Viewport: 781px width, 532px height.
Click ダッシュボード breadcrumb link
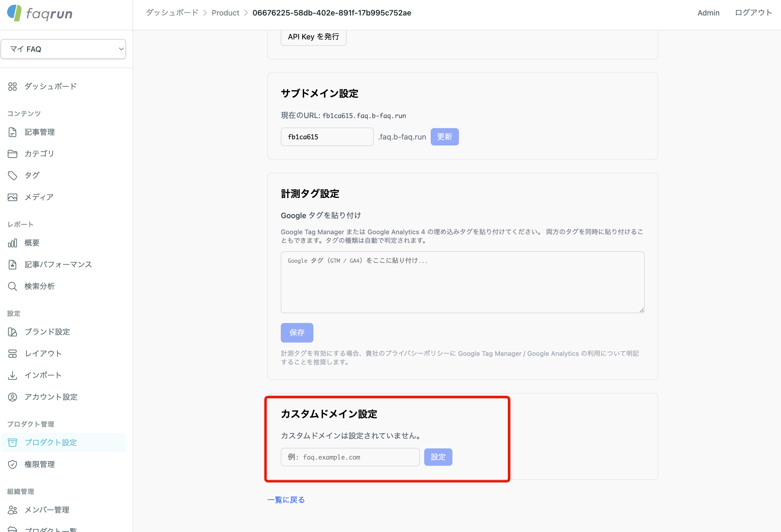(172, 13)
